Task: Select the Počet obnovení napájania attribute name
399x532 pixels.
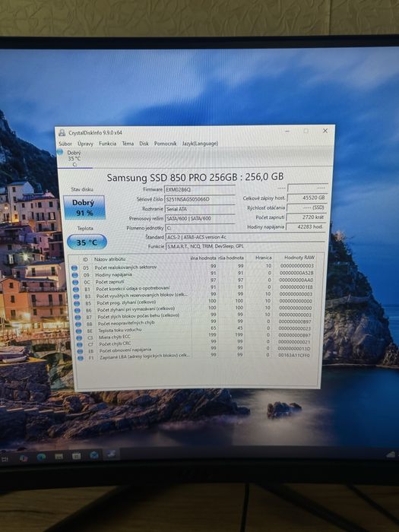Action: pos(125,350)
